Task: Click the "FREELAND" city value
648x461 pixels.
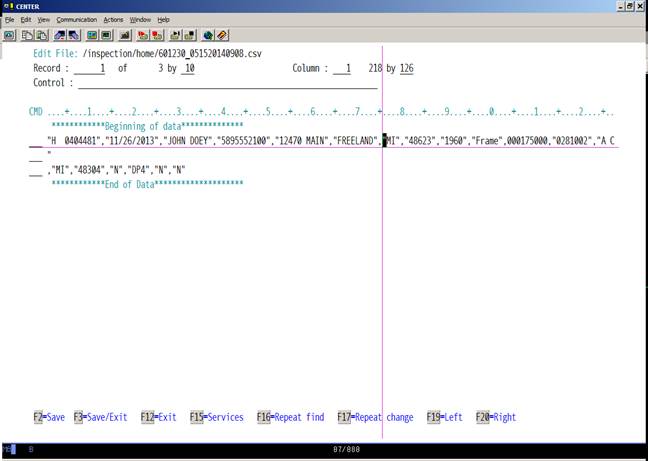Action: point(355,141)
